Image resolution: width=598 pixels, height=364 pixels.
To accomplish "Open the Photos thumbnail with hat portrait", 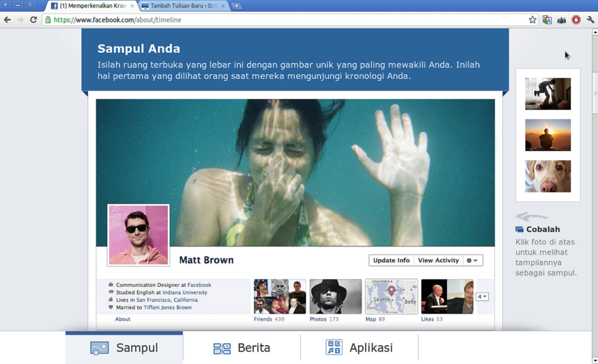I will (336, 296).
